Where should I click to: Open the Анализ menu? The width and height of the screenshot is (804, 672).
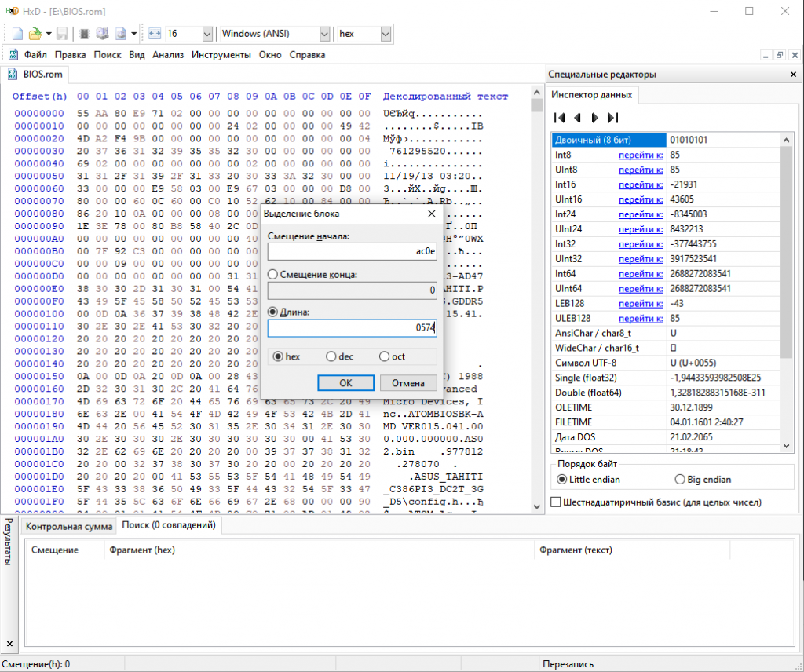pyautogui.click(x=168, y=55)
